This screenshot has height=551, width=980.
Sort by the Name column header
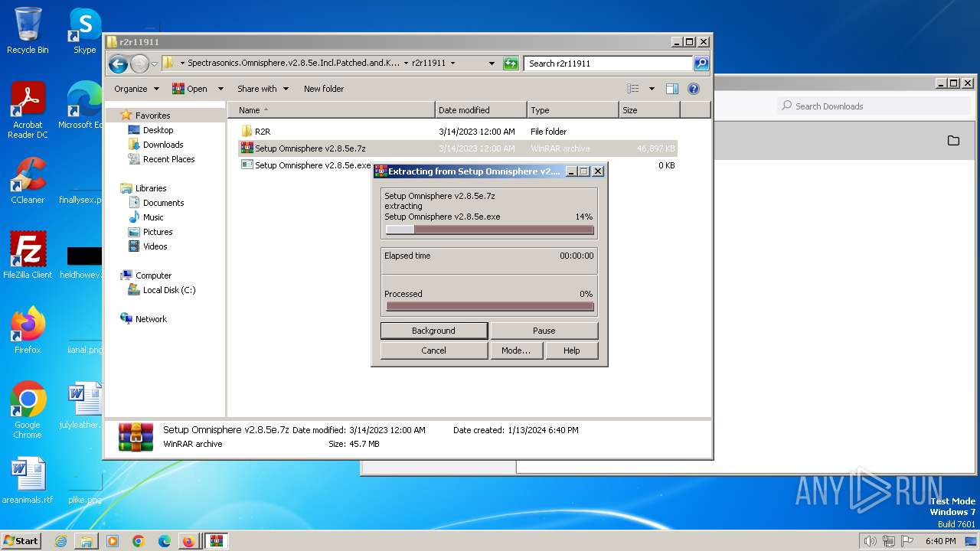pyautogui.click(x=332, y=110)
